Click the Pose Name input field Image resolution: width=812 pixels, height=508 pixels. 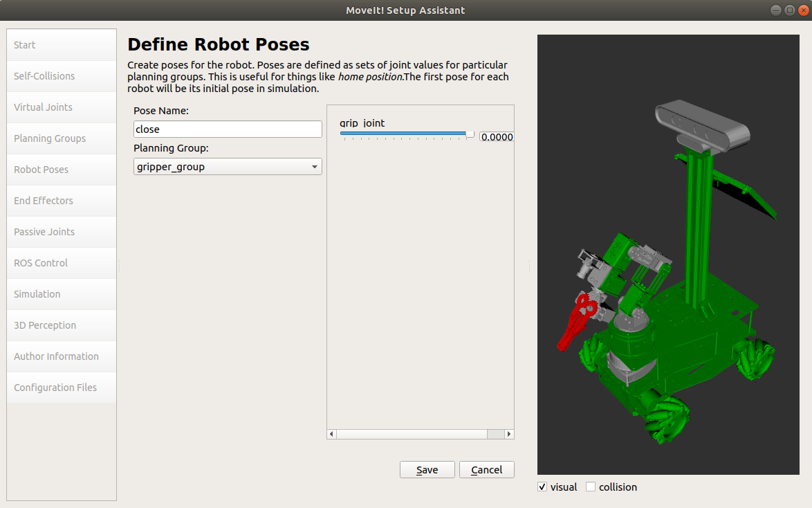(228, 129)
